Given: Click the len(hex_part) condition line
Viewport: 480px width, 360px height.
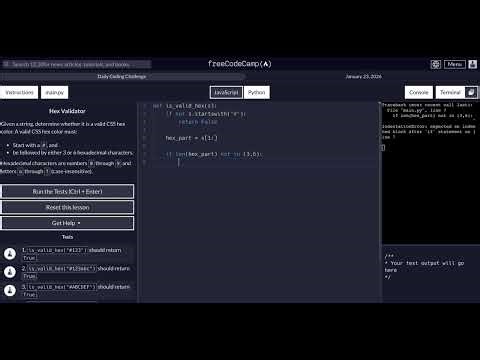Looking at the screenshot, I should [214, 154].
